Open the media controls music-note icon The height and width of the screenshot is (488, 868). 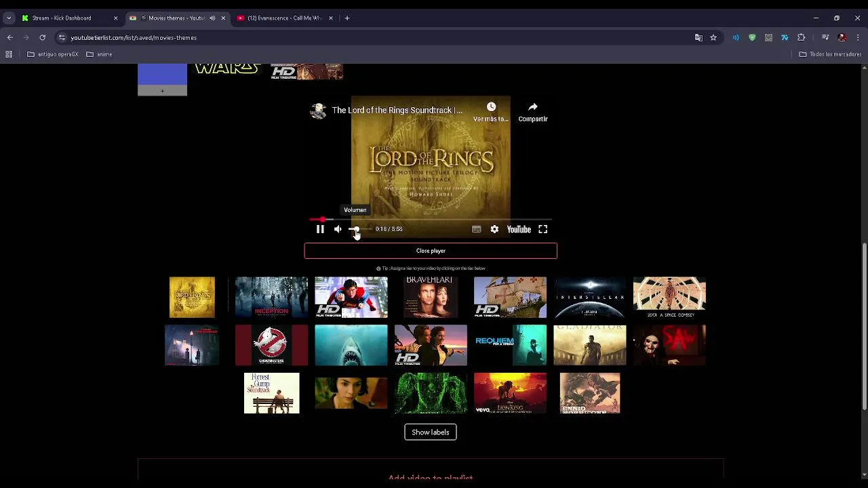coord(825,38)
